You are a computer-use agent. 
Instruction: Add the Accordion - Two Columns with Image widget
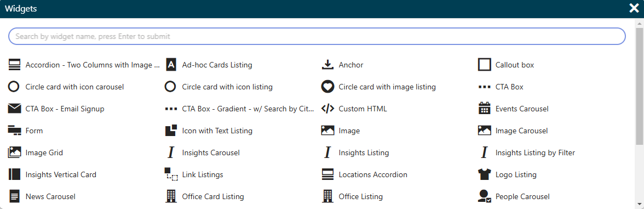pyautogui.click(x=93, y=65)
